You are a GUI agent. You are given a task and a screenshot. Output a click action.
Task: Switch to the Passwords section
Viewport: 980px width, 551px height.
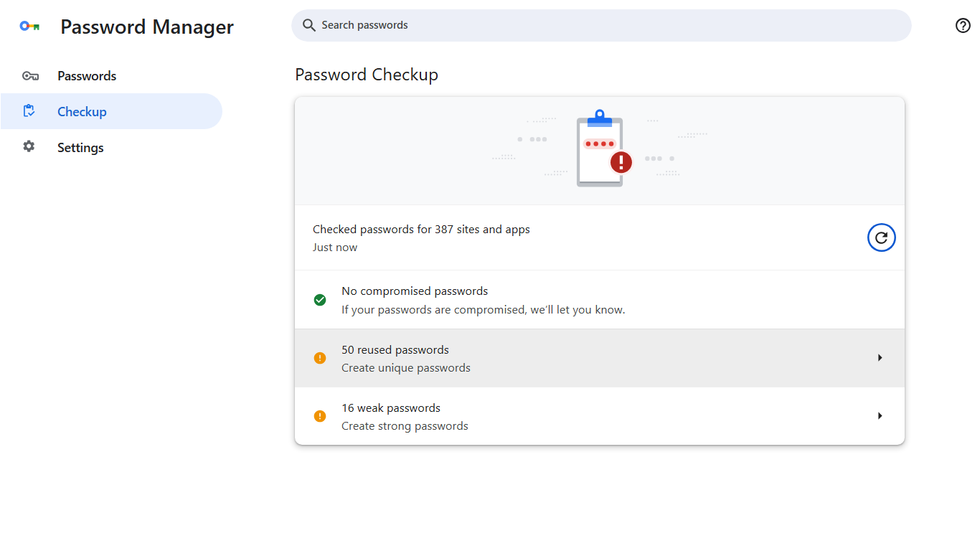[86, 75]
